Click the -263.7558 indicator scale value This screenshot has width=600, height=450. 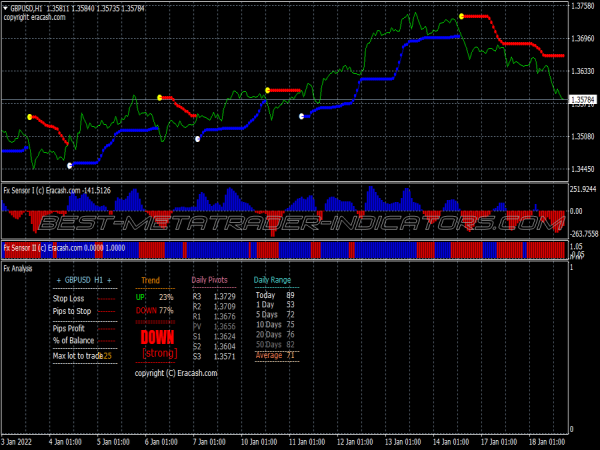(584, 233)
